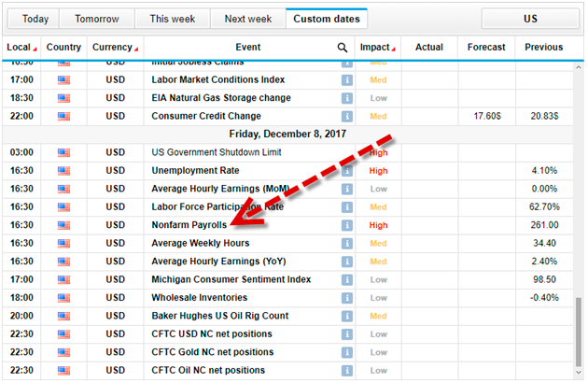This screenshot has height=383, width=588.
Task: Click the Average Weekly Hours event name
Action: 196,243
